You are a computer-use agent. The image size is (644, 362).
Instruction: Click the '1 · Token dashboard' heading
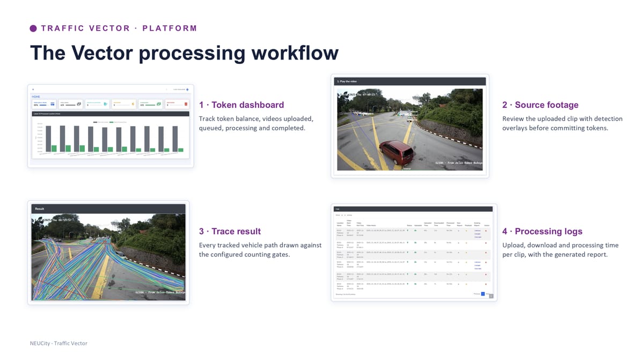coord(241,105)
